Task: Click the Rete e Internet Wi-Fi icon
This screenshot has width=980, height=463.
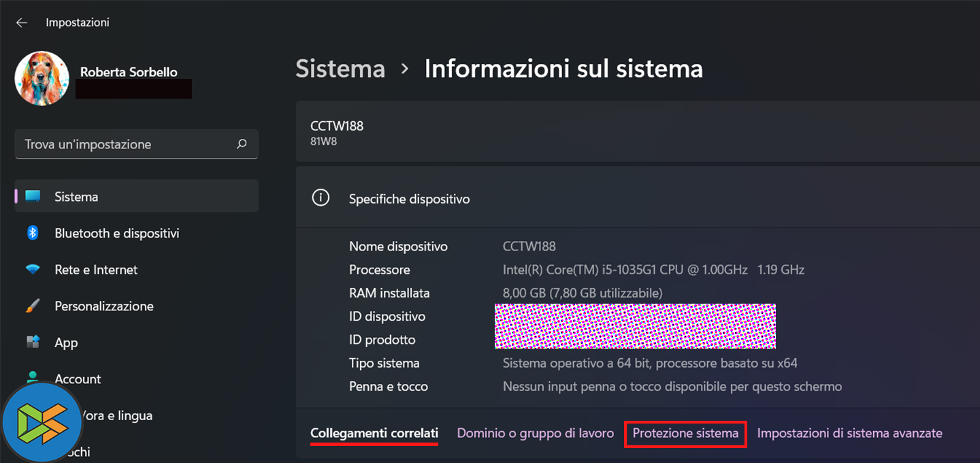Action: pyautogui.click(x=33, y=270)
